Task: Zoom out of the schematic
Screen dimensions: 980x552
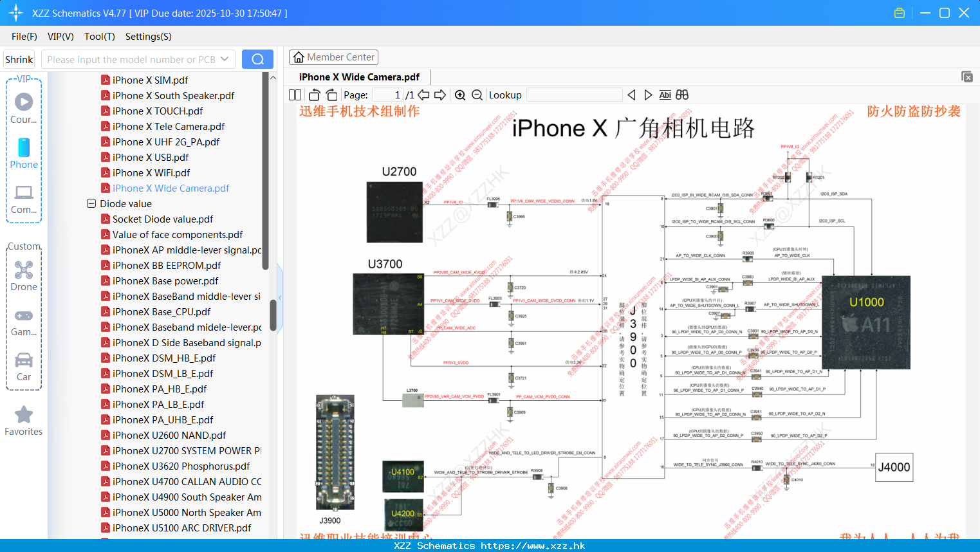Action: [x=477, y=95]
